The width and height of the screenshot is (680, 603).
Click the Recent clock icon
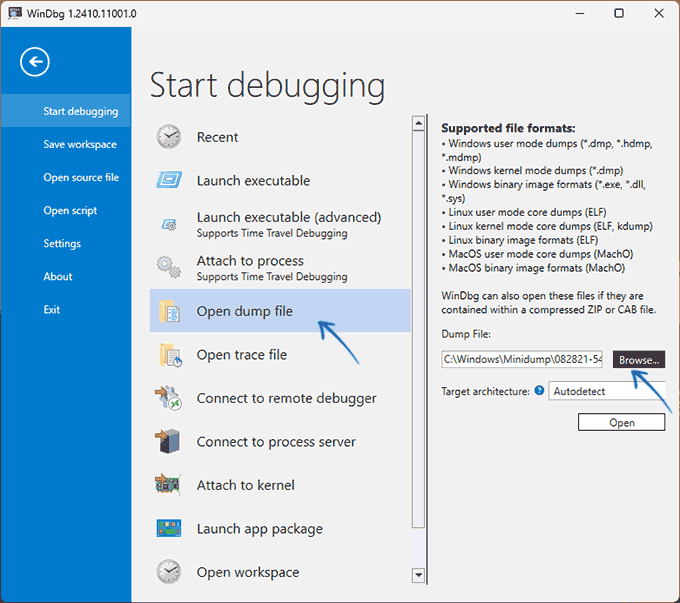[x=169, y=137]
